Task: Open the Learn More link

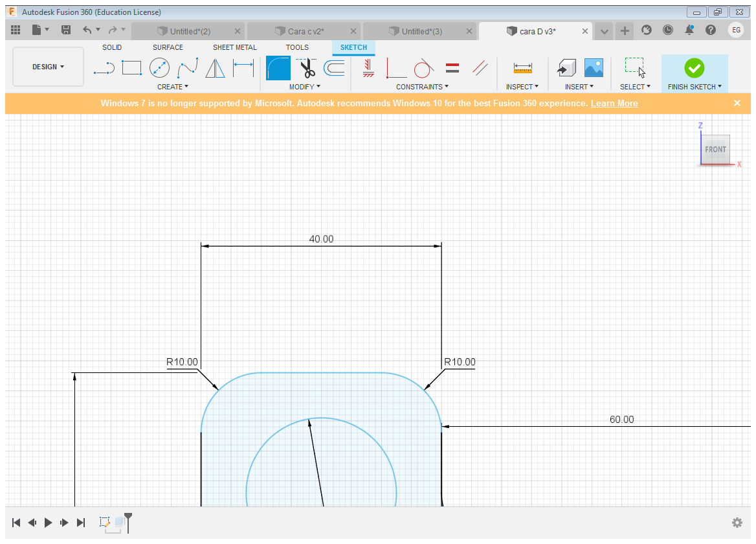Action: pos(614,104)
